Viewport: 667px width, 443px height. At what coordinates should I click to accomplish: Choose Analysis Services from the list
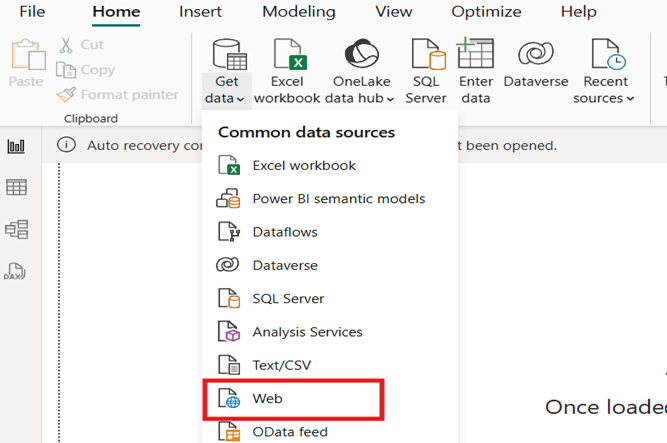[x=330, y=332]
